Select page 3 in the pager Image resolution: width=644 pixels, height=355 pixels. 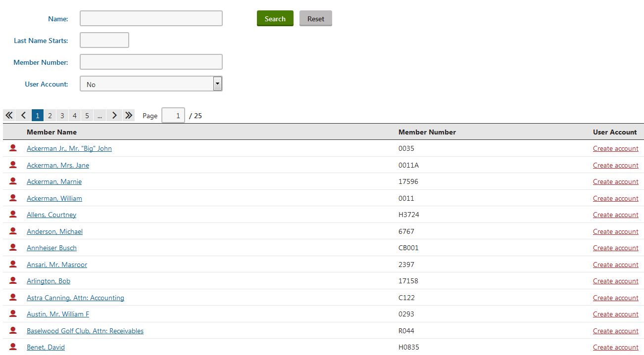point(62,116)
